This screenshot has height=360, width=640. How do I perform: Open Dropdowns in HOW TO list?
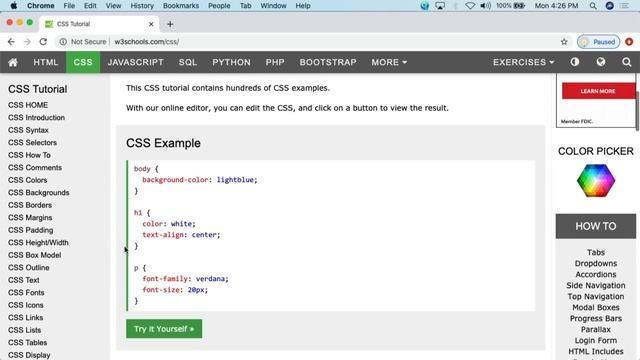596,263
